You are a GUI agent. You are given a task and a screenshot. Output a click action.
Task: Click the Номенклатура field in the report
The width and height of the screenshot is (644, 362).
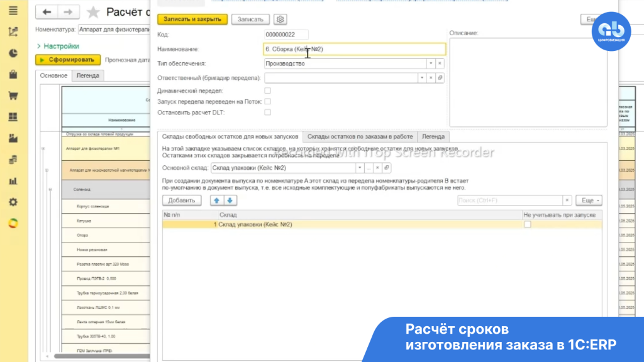(114, 30)
